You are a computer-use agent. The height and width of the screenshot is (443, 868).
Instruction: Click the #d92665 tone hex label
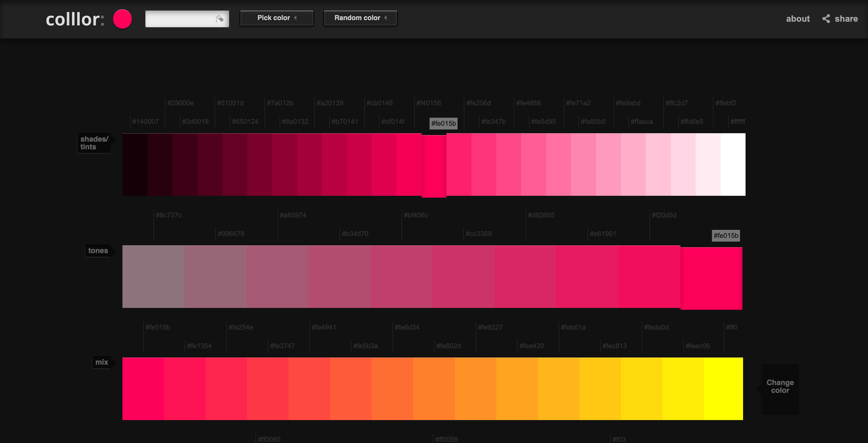(x=541, y=215)
